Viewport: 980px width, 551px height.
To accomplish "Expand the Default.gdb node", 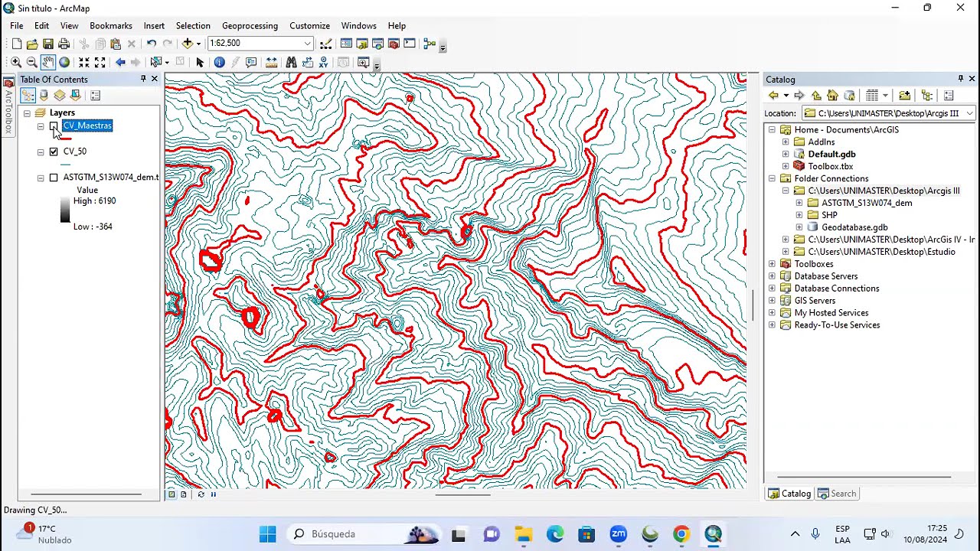I will 786,155.
